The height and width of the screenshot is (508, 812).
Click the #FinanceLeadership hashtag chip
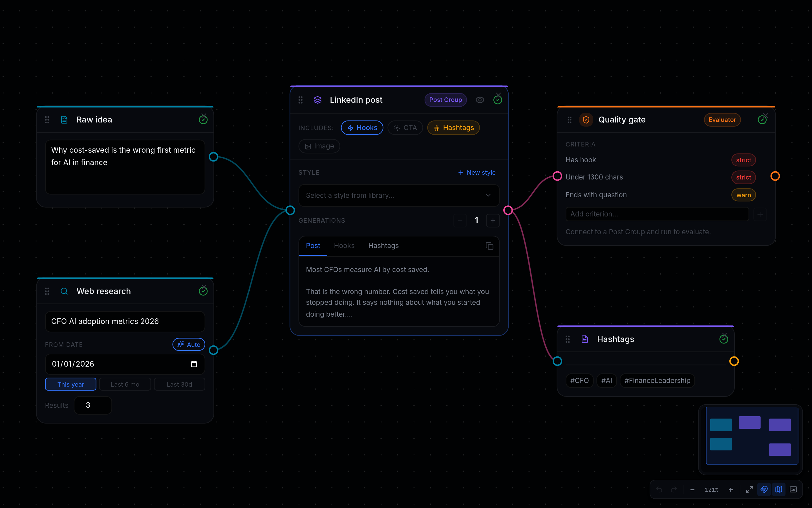(x=657, y=380)
